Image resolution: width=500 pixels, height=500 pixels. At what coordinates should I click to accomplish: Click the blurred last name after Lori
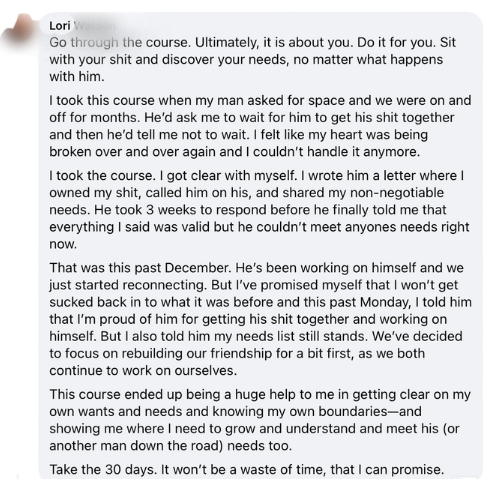pos(94,26)
